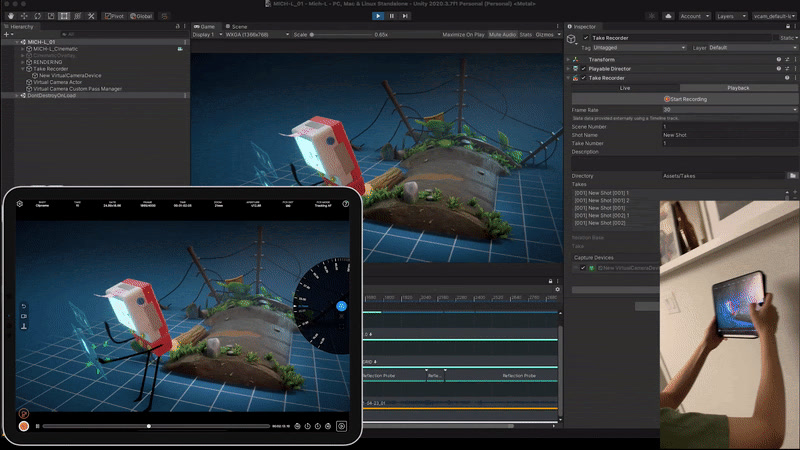Open the vcam_default layout dropdown
Viewport: 800px width, 450px height.
(774, 16)
